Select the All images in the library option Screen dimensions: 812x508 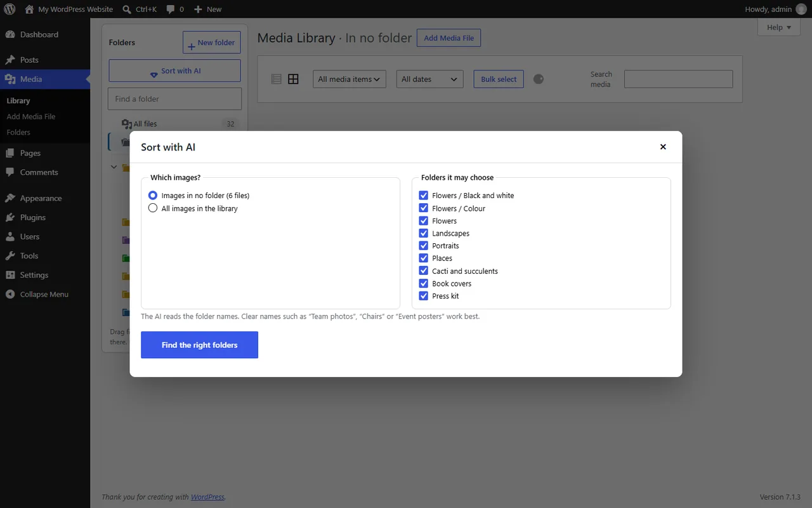tap(152, 208)
